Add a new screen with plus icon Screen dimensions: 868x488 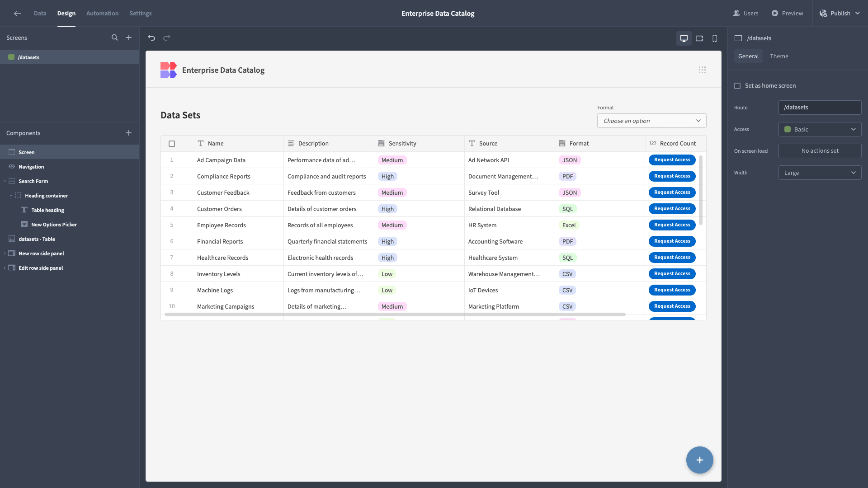[129, 38]
